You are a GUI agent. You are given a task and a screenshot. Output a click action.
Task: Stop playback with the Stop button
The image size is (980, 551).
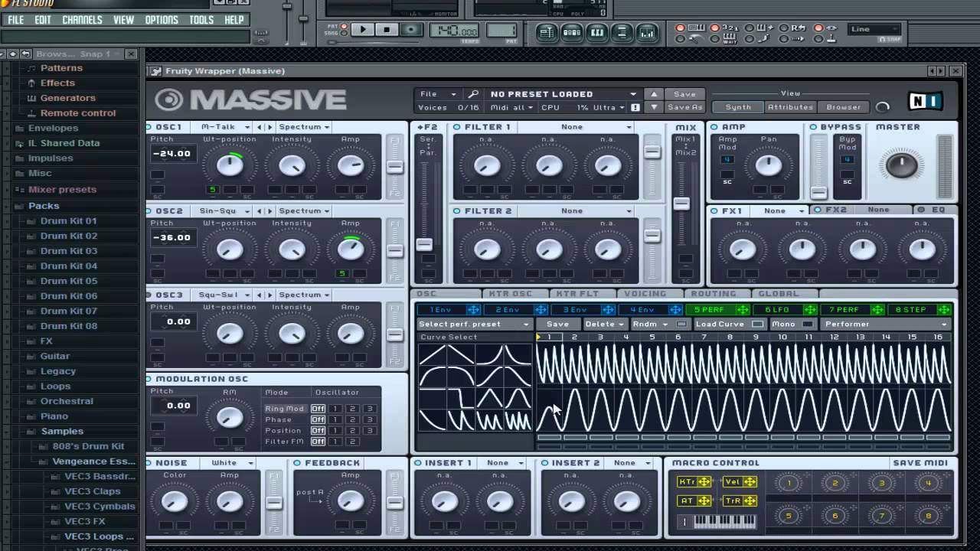[x=387, y=30]
